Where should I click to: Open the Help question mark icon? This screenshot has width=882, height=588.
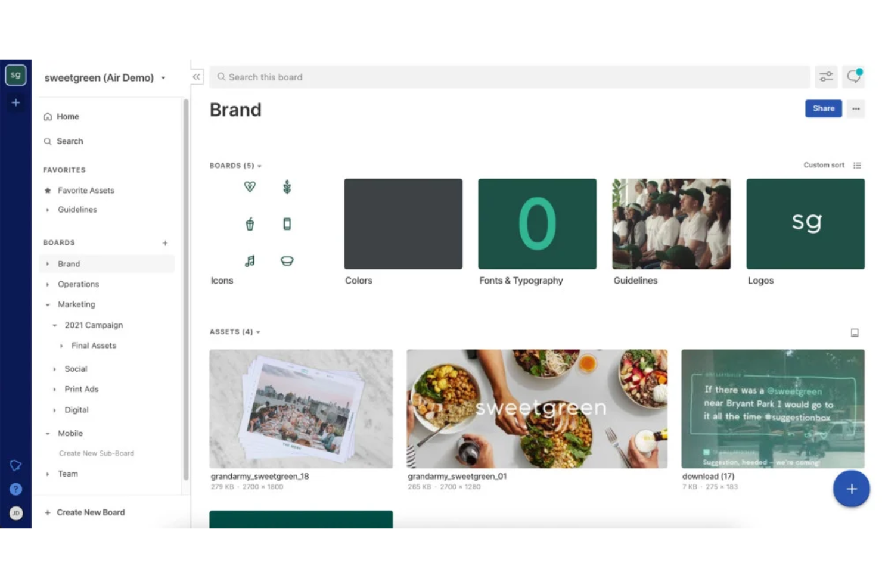[x=15, y=489]
